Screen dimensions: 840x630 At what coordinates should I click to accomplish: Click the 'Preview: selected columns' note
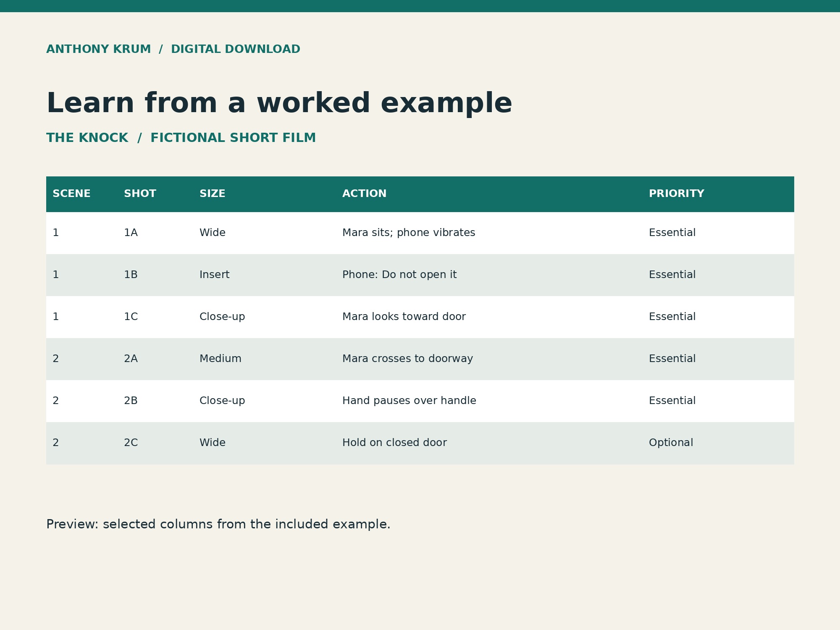click(x=218, y=525)
